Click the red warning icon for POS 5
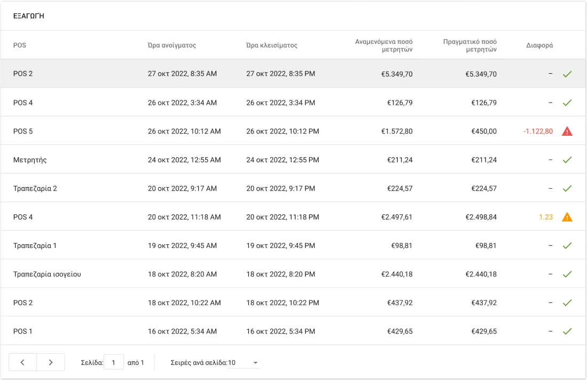This screenshot has height=381, width=588. point(567,131)
